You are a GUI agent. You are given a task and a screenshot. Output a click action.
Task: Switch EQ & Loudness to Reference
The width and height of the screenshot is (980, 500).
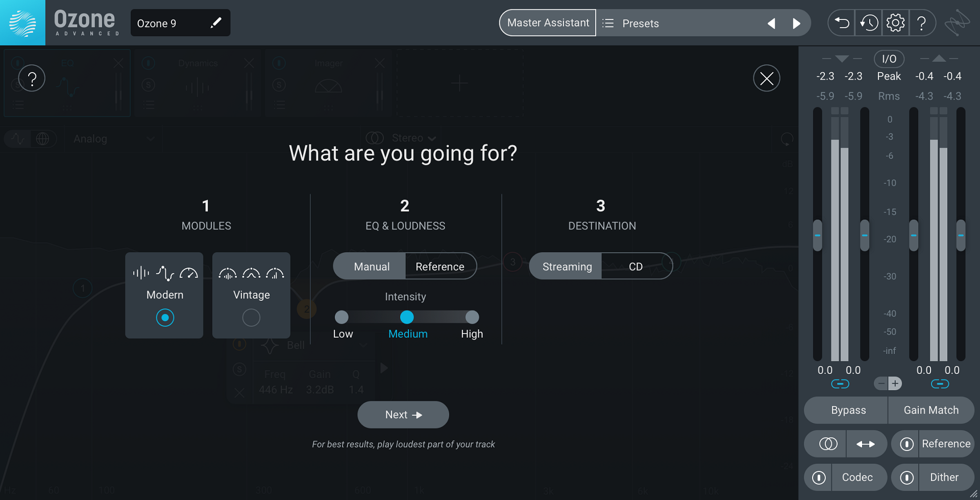click(440, 267)
